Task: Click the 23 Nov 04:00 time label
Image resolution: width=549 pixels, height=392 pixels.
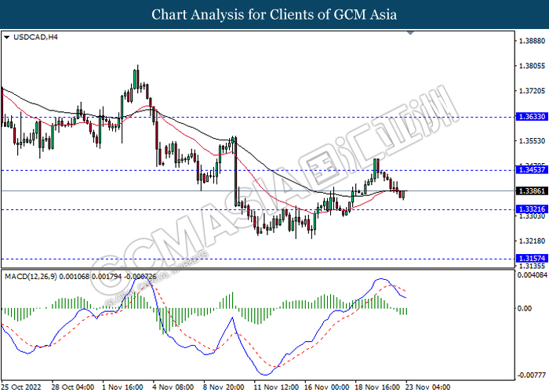Action: pyautogui.click(x=427, y=387)
